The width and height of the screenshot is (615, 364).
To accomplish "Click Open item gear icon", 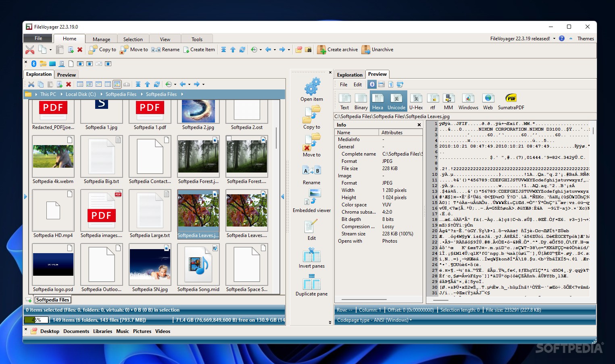I will tap(312, 86).
